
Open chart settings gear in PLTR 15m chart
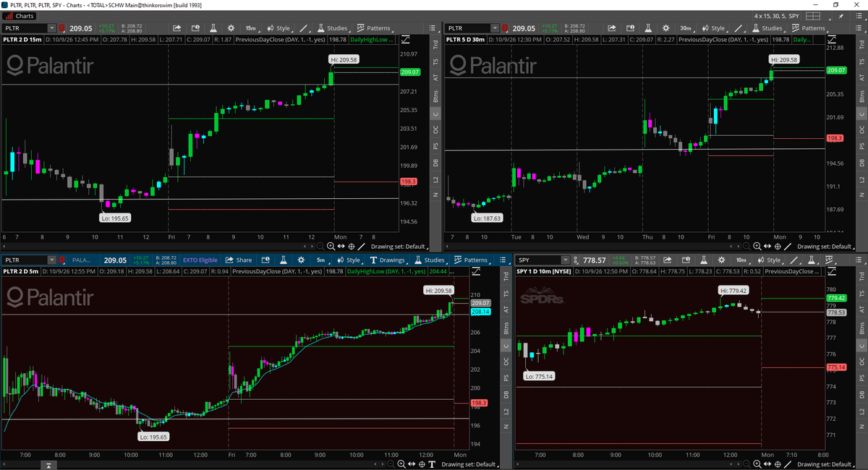231,28
